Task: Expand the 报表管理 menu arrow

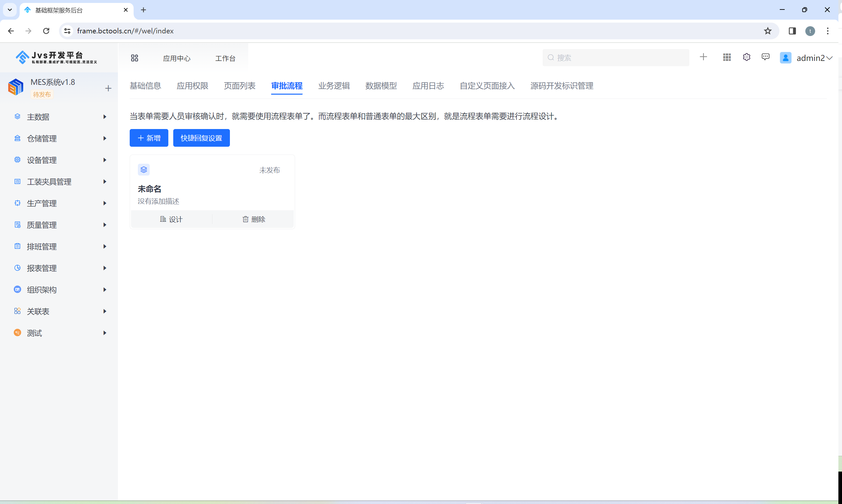Action: coord(105,268)
